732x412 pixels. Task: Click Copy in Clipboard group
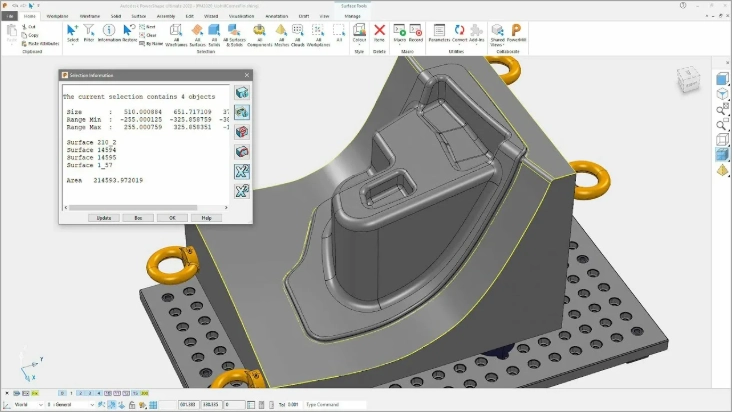(30, 35)
